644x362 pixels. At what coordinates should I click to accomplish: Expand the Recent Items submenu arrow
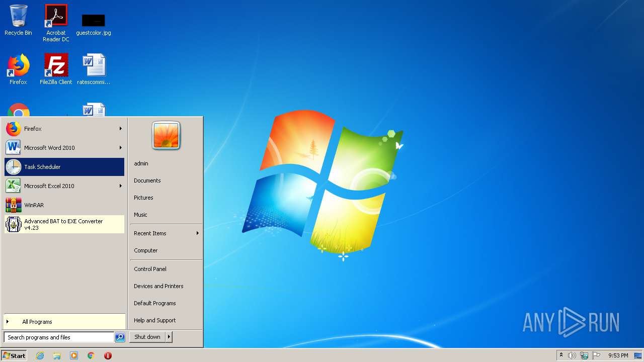click(x=198, y=233)
